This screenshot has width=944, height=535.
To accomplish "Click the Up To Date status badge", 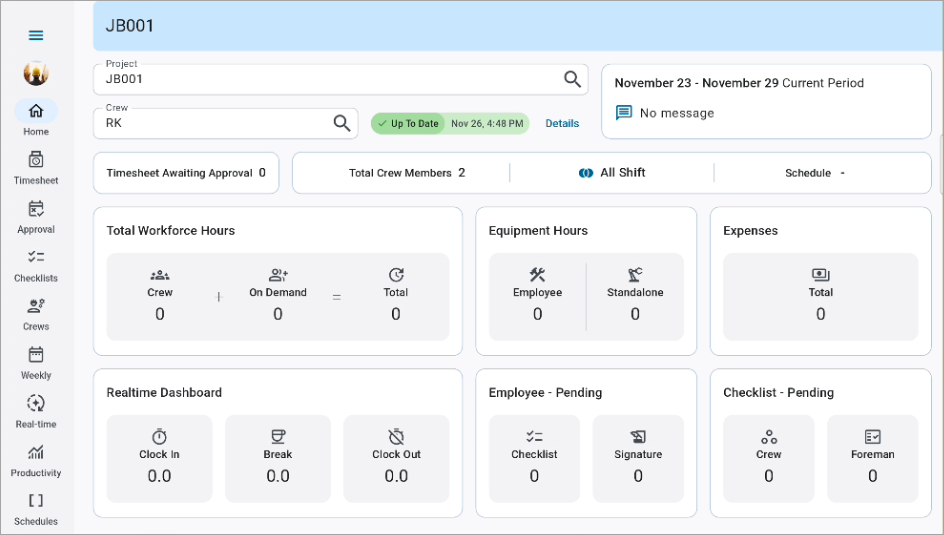I will 408,124.
